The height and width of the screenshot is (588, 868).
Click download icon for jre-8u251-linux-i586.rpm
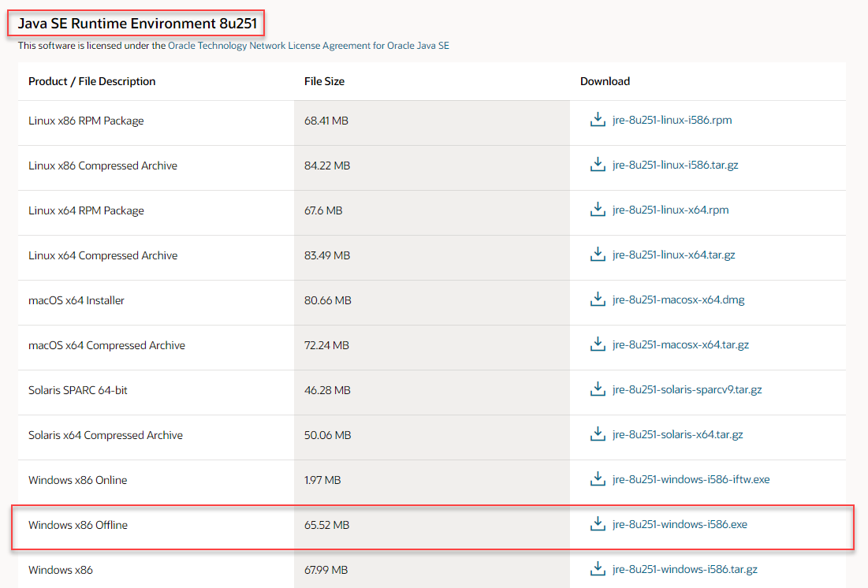(598, 120)
